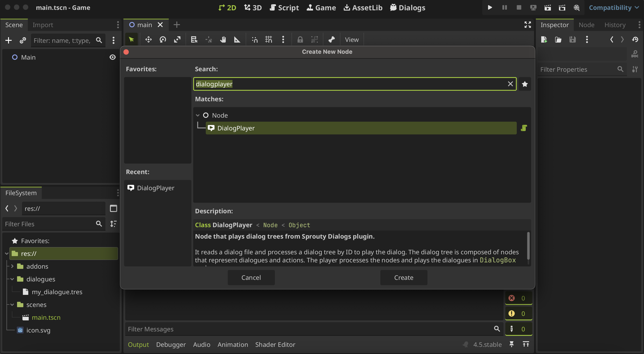Instantiate a child scene via the chain-link icon
644x354 pixels.
click(22, 40)
